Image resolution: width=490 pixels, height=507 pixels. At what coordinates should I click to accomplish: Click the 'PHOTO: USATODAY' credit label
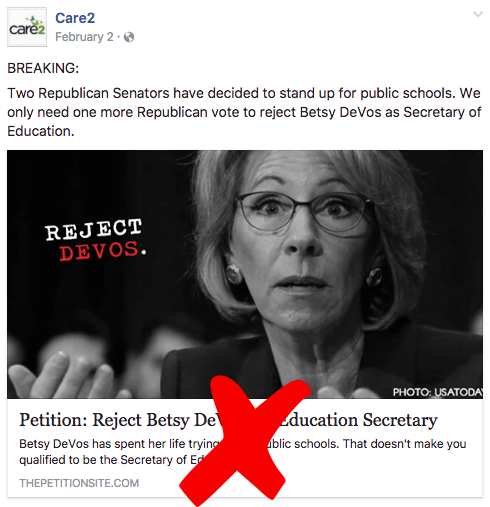tap(438, 392)
